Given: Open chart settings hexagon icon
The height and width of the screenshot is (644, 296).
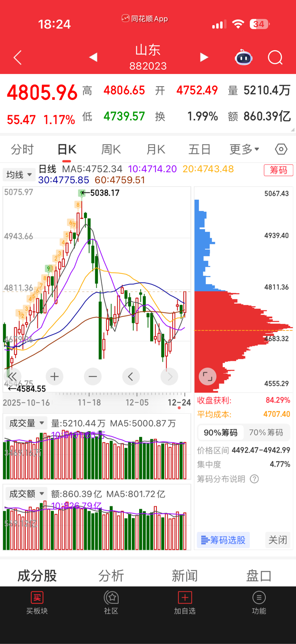Looking at the screenshot, I should point(281,149).
